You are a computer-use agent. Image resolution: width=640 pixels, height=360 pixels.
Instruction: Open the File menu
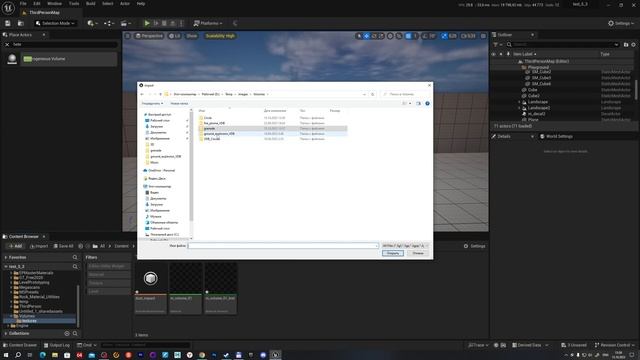pos(23,4)
